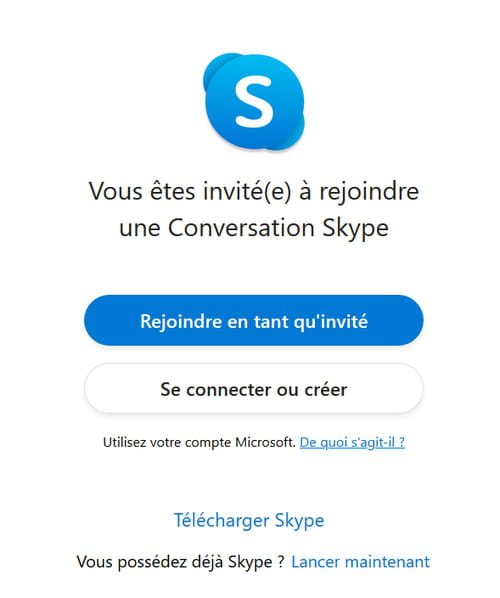500x598 pixels.
Task: Click the word Skype in the heading
Action: pyautogui.click(x=355, y=229)
